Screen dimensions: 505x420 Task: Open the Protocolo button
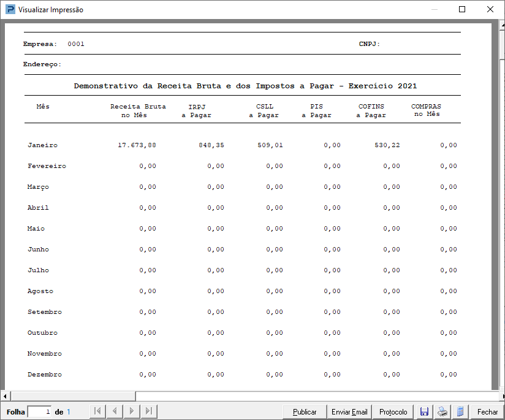tap(393, 411)
